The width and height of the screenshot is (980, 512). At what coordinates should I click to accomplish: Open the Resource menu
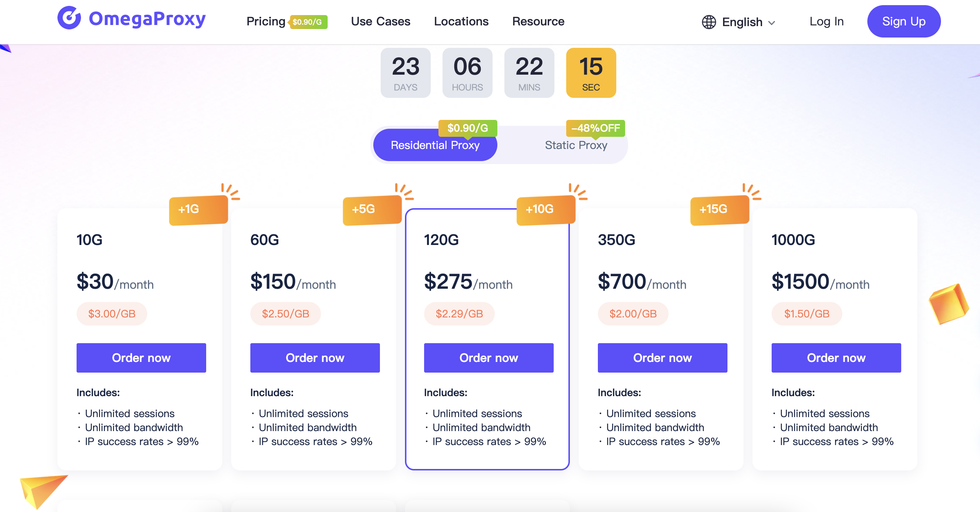pos(538,22)
